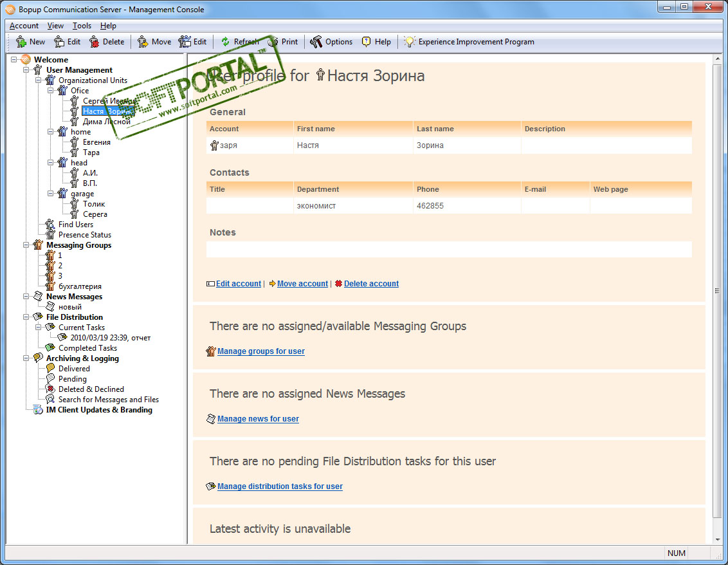Screen dimensions: 728x565
Task: Collapse the News Messages node
Action: coord(26,297)
